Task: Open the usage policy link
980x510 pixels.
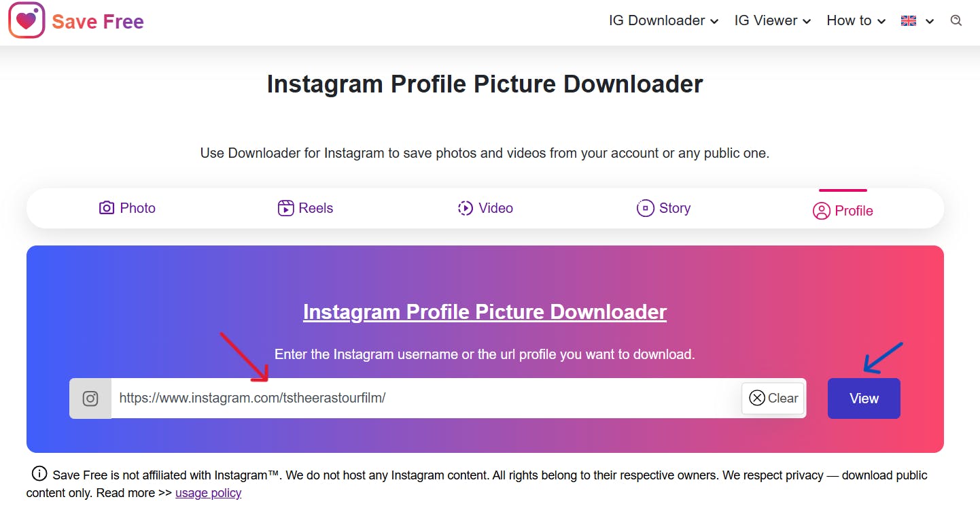Action: (209, 493)
